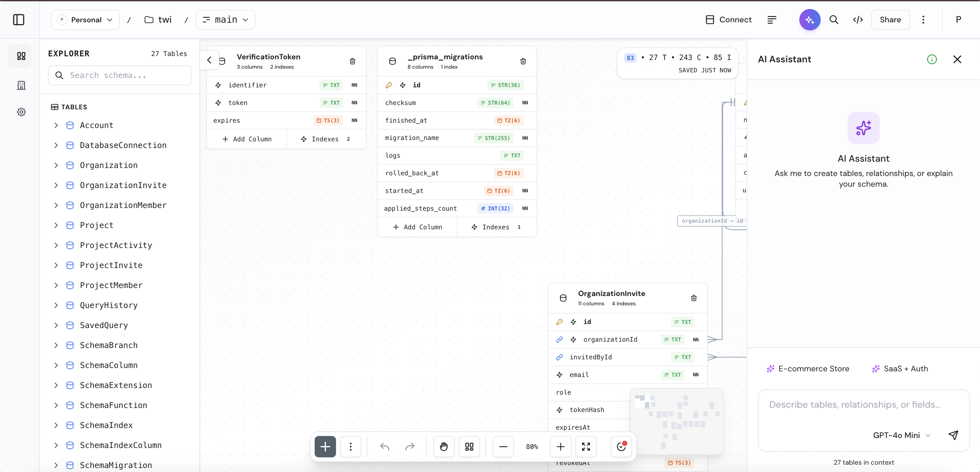This screenshot has width=980, height=472.
Task: Click the fit-to-screen expand icon
Action: pyautogui.click(x=585, y=447)
